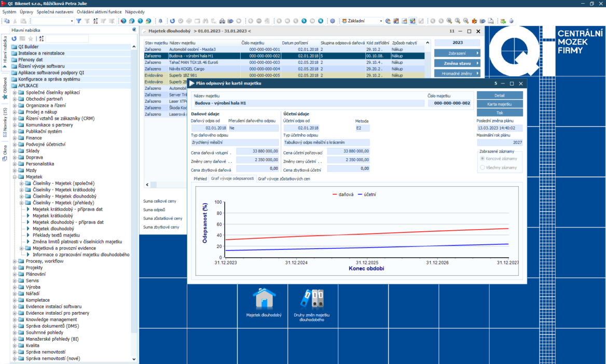This screenshot has width=606, height=364.
Task: Open the Základní layout dropdown
Action: click(x=380, y=21)
